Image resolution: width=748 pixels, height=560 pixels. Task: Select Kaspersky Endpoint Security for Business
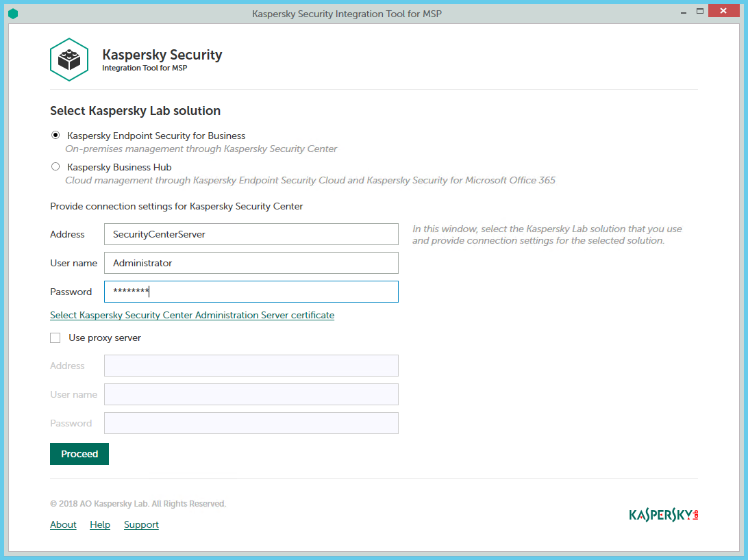(x=55, y=135)
